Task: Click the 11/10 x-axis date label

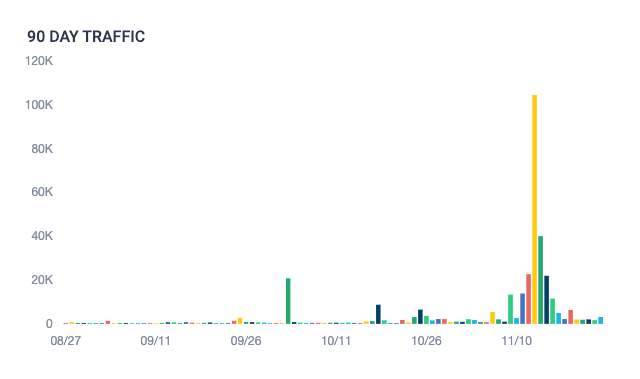Action: click(516, 341)
